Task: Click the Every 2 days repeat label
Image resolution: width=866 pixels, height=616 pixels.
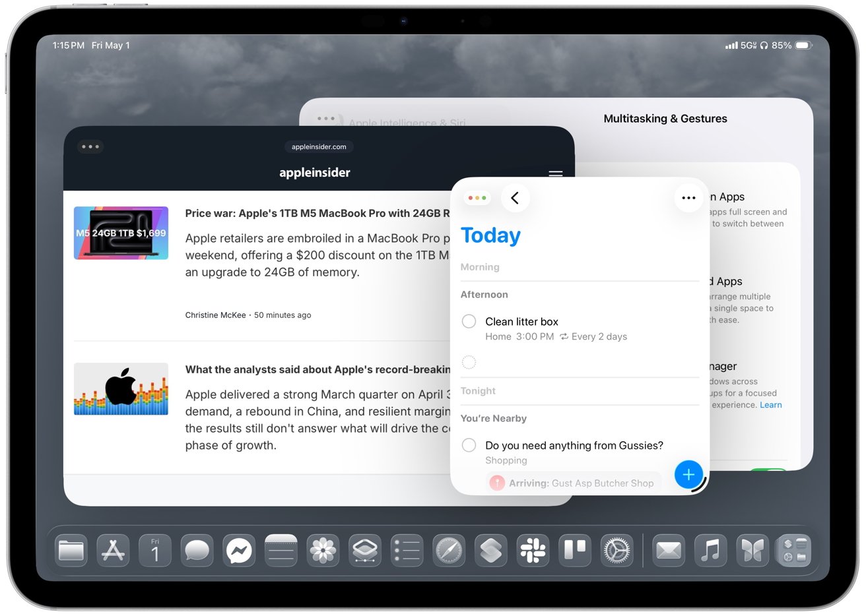Action: point(593,336)
